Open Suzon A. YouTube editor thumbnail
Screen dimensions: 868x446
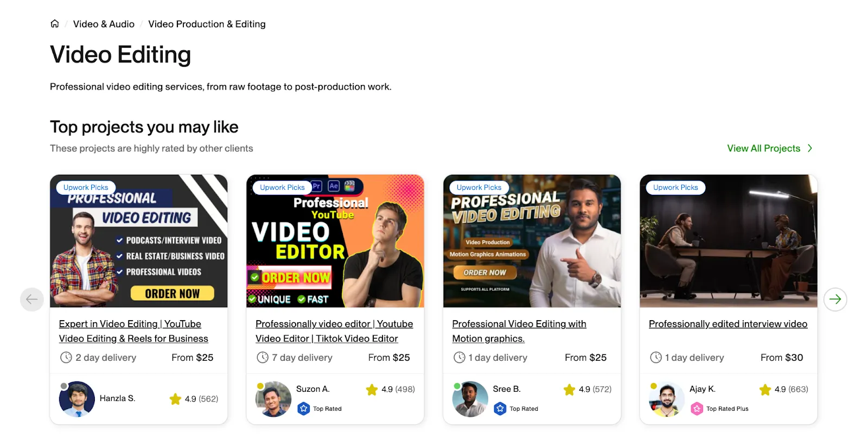point(335,241)
